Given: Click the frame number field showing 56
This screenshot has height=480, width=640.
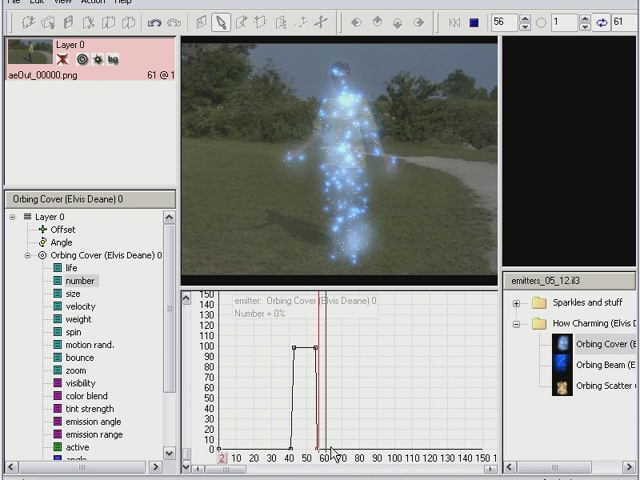Looking at the screenshot, I should 504,22.
